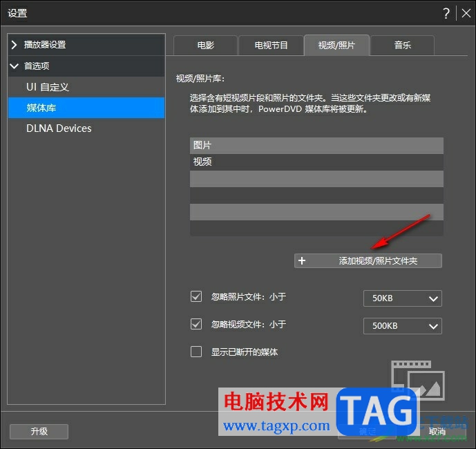
Task: Click the 取消 button
Action: tap(437, 432)
